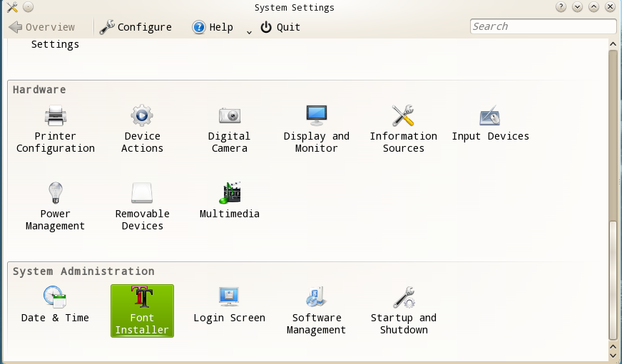Image resolution: width=622 pixels, height=364 pixels.
Task: Toggle the on-all-desktops pin button
Action: coord(28,7)
